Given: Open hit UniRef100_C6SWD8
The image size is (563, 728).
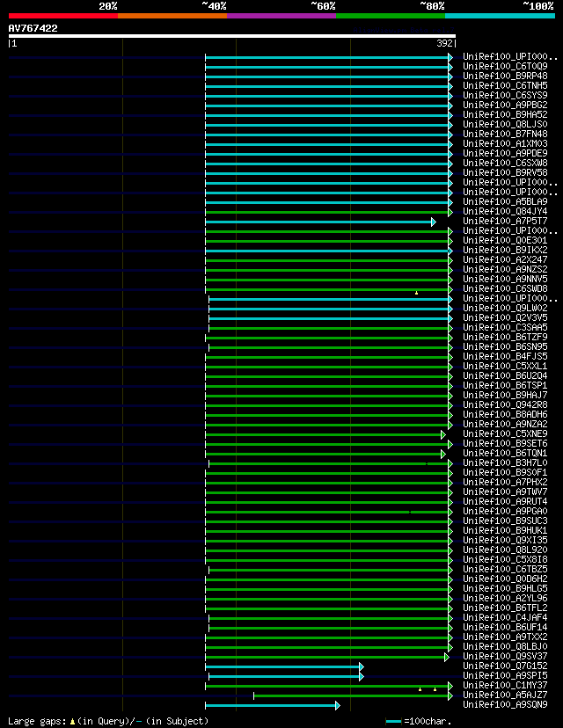Looking at the screenshot, I should coord(505,288).
